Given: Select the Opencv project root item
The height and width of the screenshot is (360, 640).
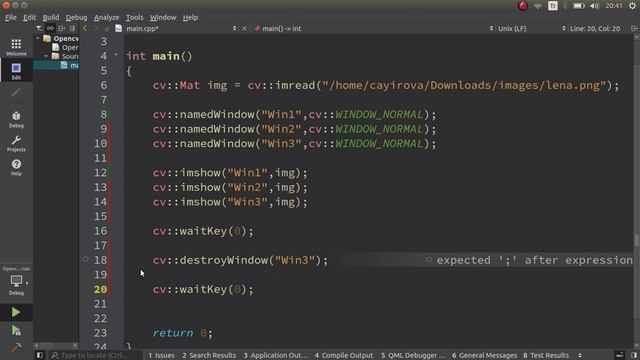Looking at the screenshot, I should click(66, 38).
